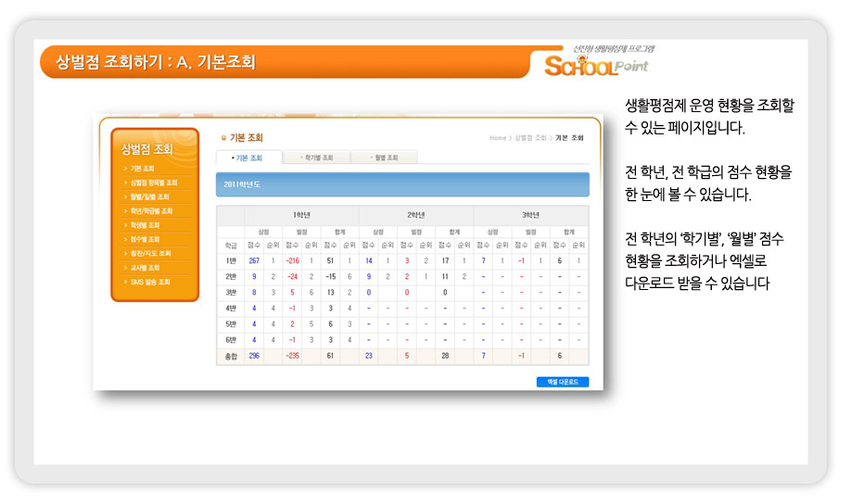Image resolution: width=851 pixels, height=504 pixels.
Task: Go to 학년/학급별 조회 in the sidebar
Action: click(151, 210)
